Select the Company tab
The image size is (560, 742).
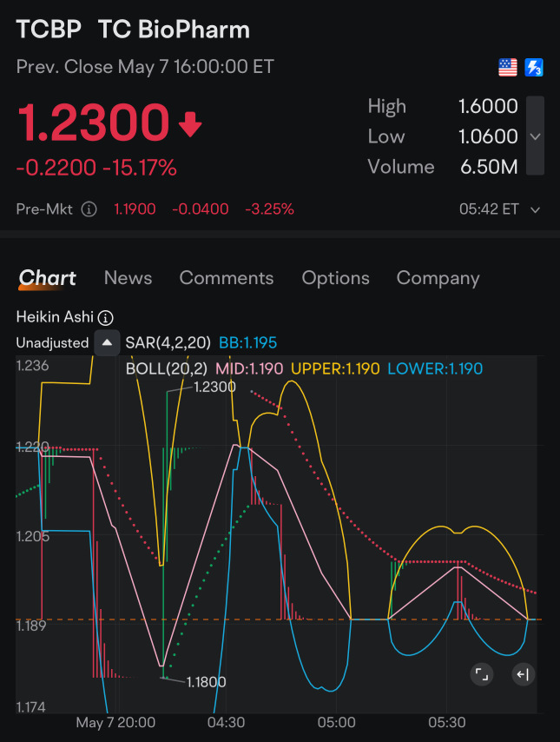click(x=438, y=278)
